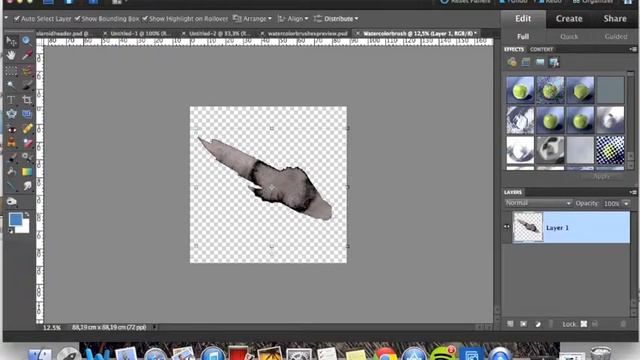Select the Eraser tool
The width and height of the screenshot is (640, 360).
click(x=27, y=143)
